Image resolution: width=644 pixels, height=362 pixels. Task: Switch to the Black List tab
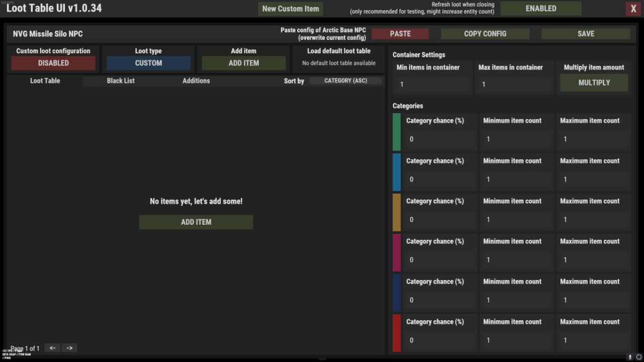tap(121, 81)
